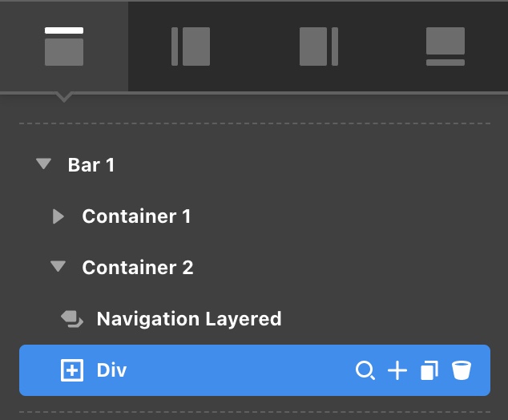The image size is (508, 420).
Task: Switch to the footer bar region tab
Action: (x=445, y=46)
